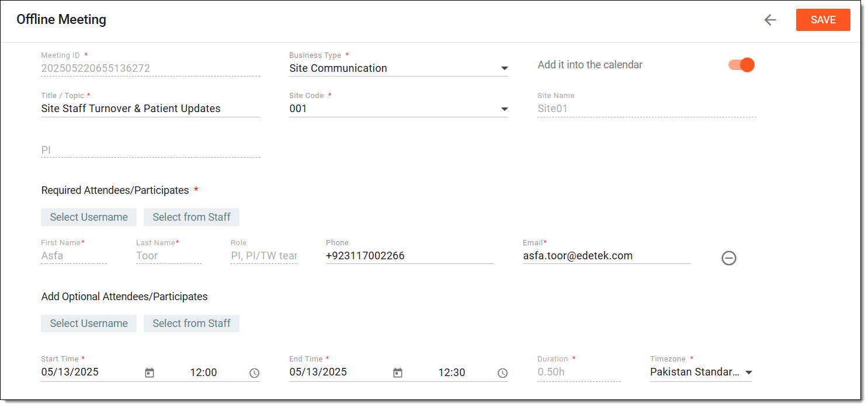Click the back arrow icon
868x407 pixels.
(770, 20)
